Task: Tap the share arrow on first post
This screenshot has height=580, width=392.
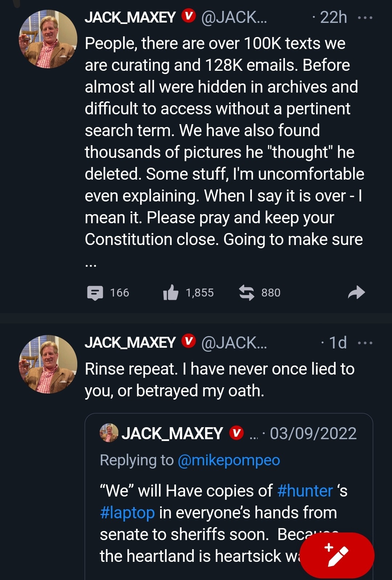Action: [356, 293]
